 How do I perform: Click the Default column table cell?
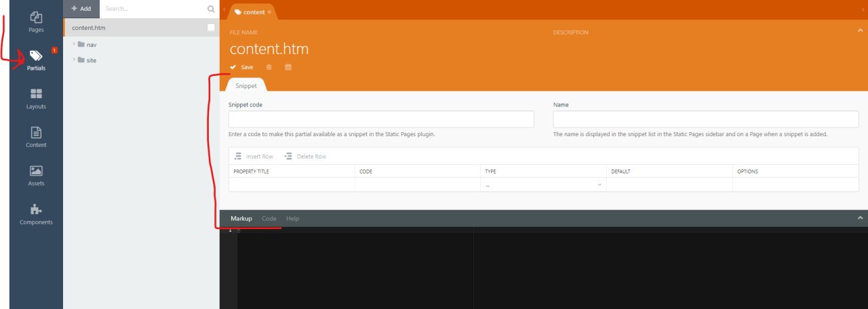(x=669, y=184)
